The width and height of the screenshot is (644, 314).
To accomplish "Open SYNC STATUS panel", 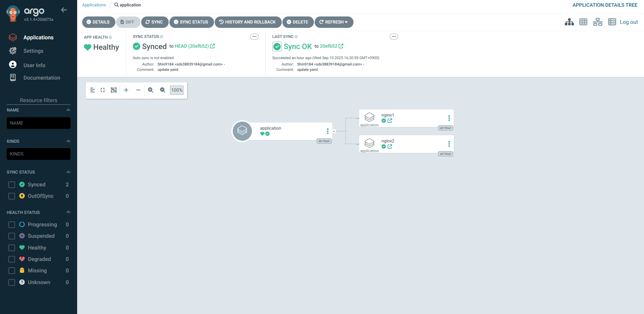I will tap(191, 22).
